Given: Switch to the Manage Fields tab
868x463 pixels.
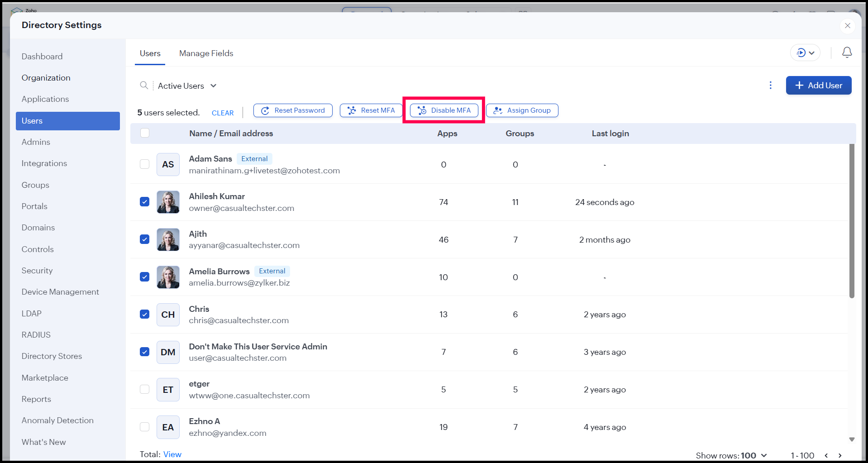Looking at the screenshot, I should [x=206, y=53].
